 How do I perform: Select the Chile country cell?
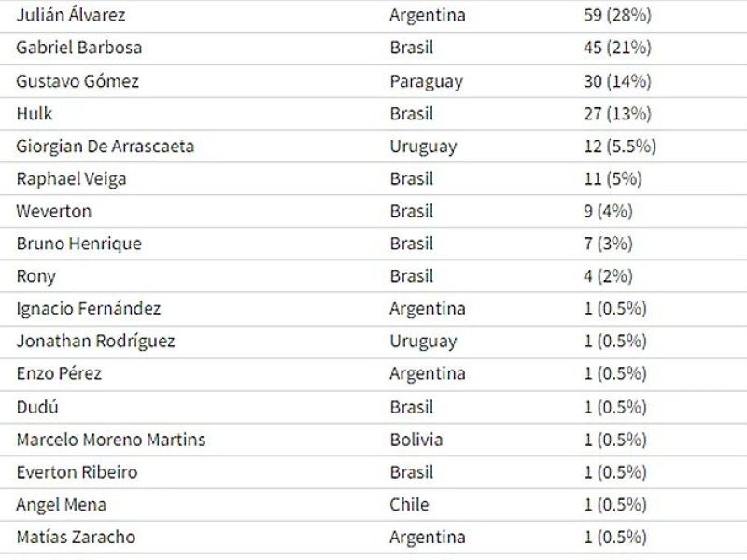[x=409, y=504]
